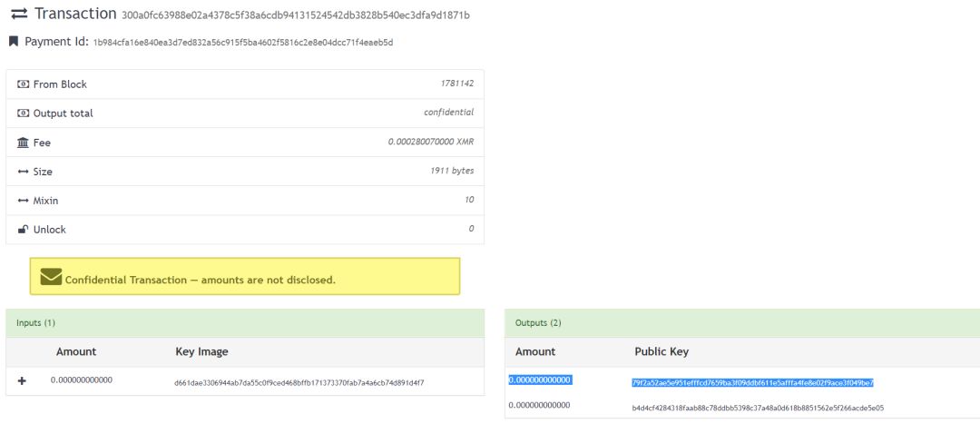Click the Size arrows icon
980x424 pixels.
pyautogui.click(x=23, y=172)
